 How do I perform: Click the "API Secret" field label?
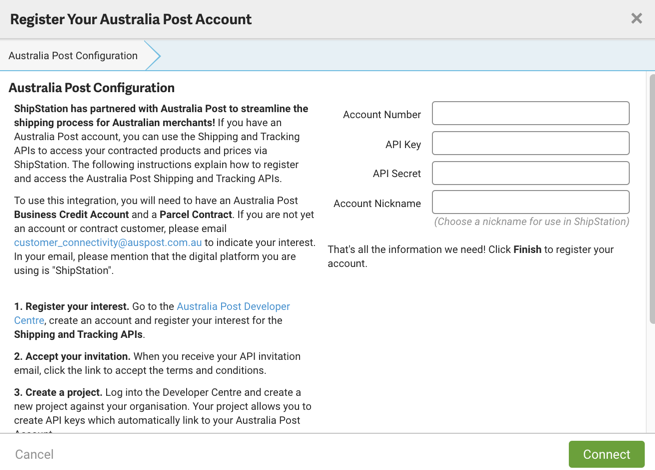tap(397, 173)
